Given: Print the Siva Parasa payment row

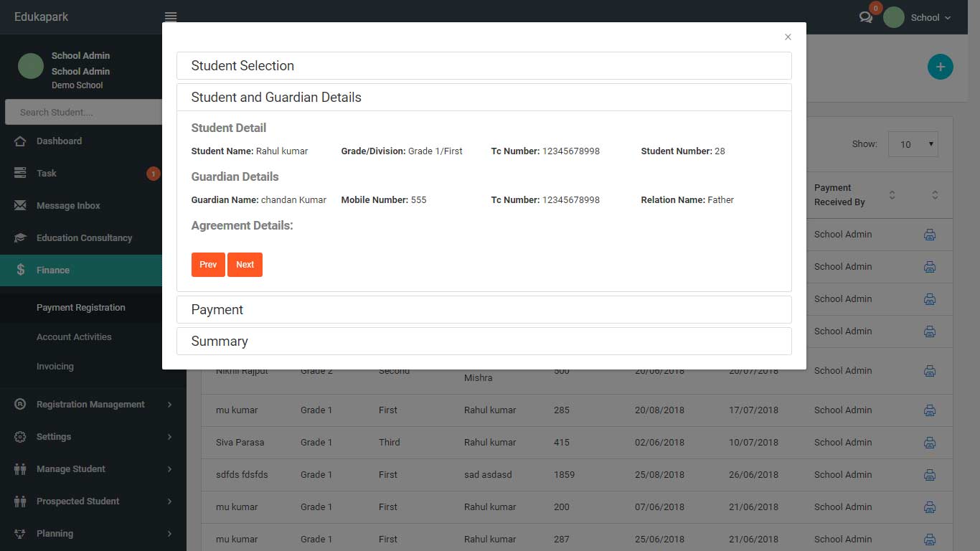Looking at the screenshot, I should pos(930,443).
